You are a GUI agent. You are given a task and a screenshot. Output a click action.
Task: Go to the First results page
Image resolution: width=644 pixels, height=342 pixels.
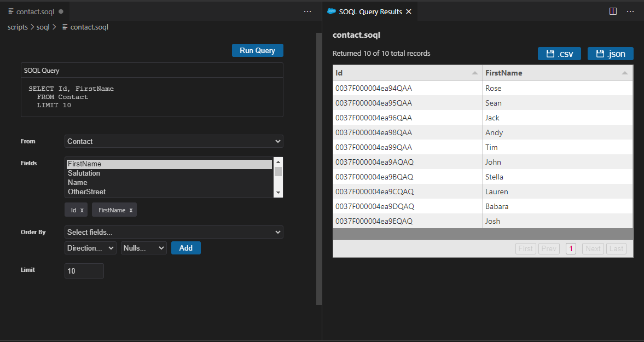tap(526, 249)
